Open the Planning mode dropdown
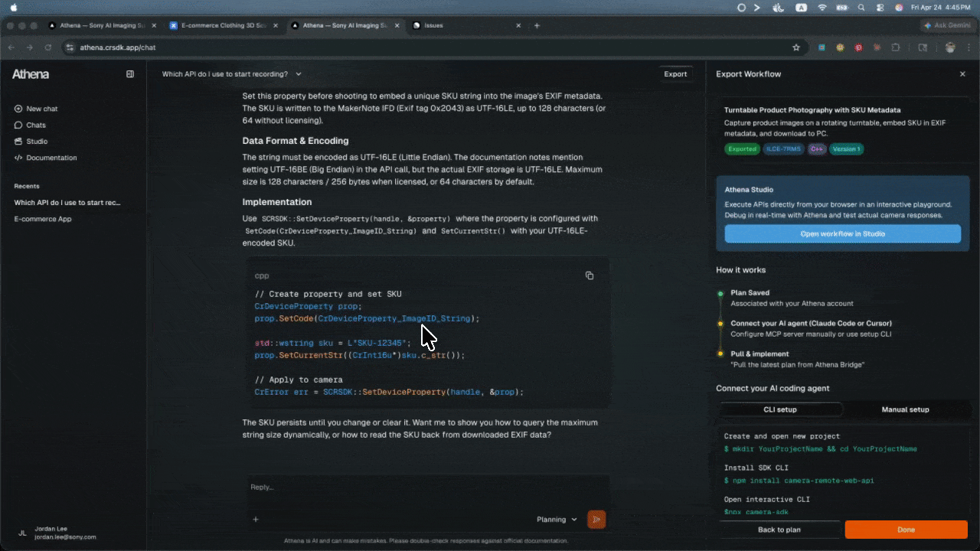980x551 pixels. point(557,520)
